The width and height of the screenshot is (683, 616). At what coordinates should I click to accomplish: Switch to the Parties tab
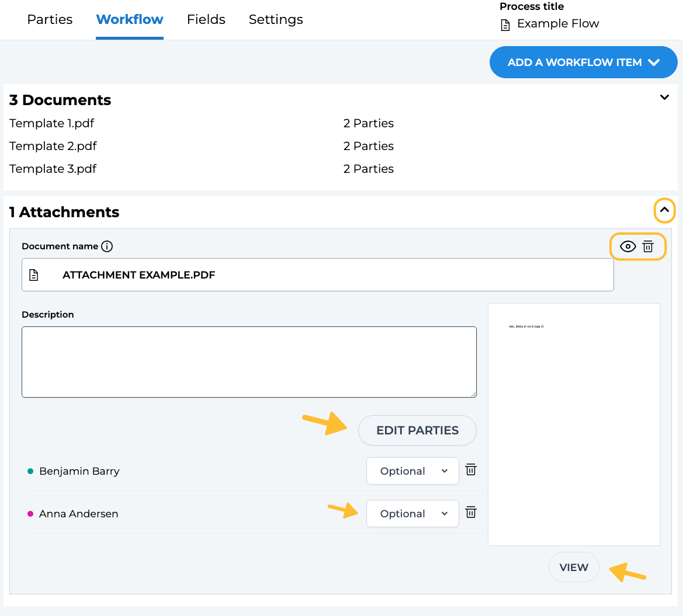[50, 19]
